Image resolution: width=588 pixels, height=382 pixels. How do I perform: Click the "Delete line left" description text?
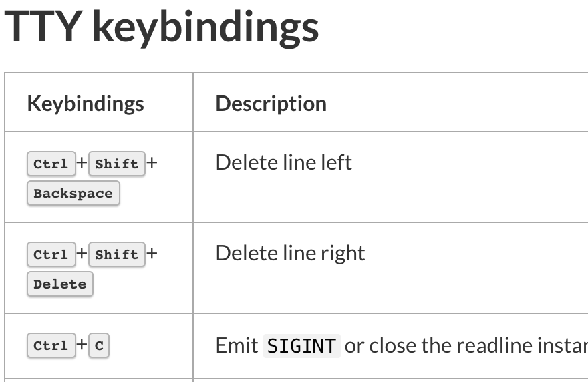tap(283, 162)
